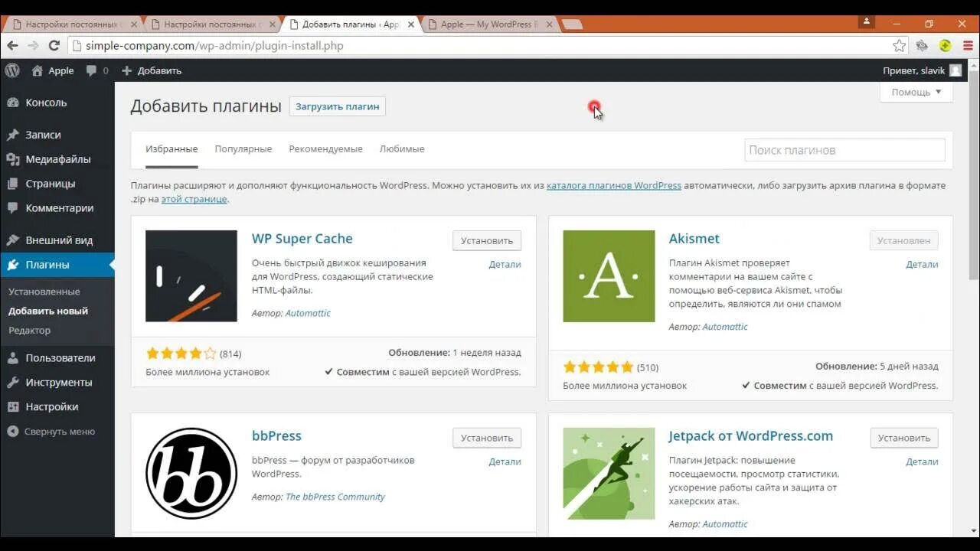Screen dimensions: 980x551
Task: Click the slavik user avatar
Action: pos(955,70)
